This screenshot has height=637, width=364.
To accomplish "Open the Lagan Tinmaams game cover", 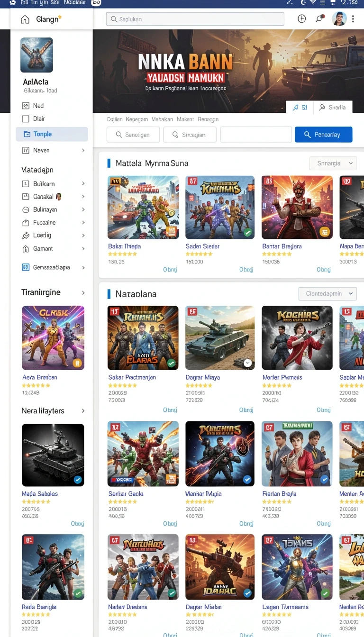I will pyautogui.click(x=297, y=567).
